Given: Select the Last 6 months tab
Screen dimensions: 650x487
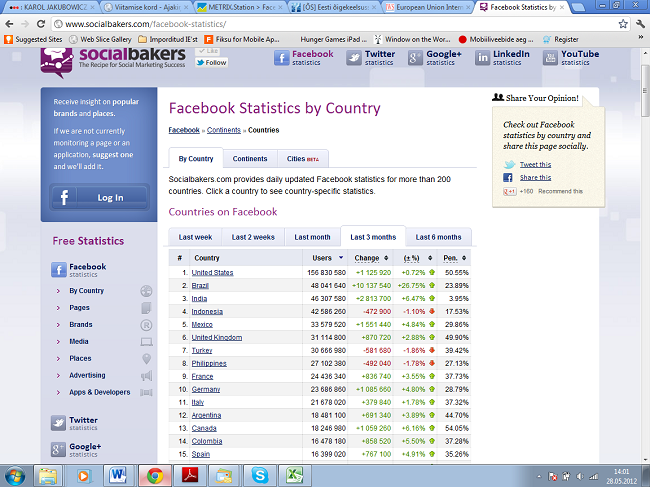Looking at the screenshot, I should pos(438,237).
